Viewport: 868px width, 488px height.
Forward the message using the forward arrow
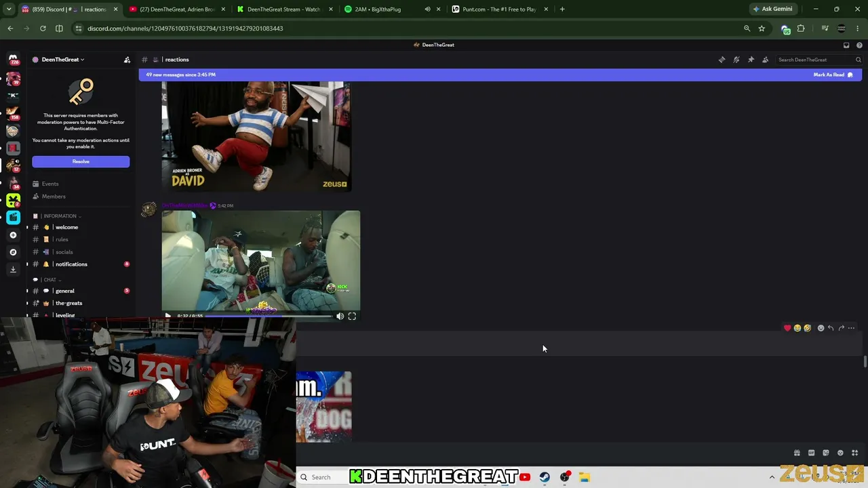(x=841, y=328)
